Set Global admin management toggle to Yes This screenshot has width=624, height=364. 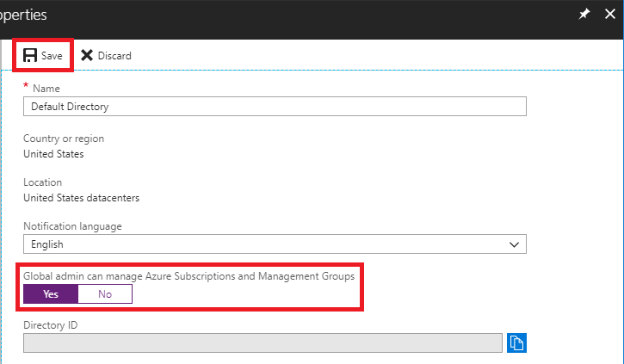51,293
